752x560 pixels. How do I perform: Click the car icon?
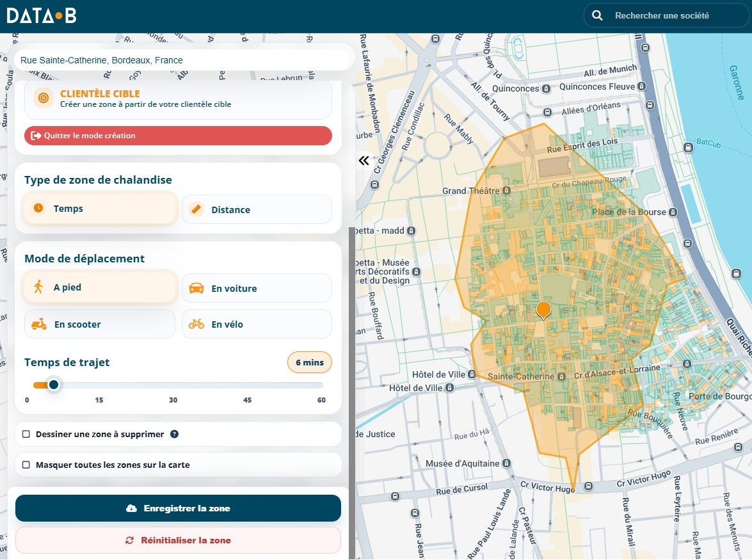pos(196,288)
